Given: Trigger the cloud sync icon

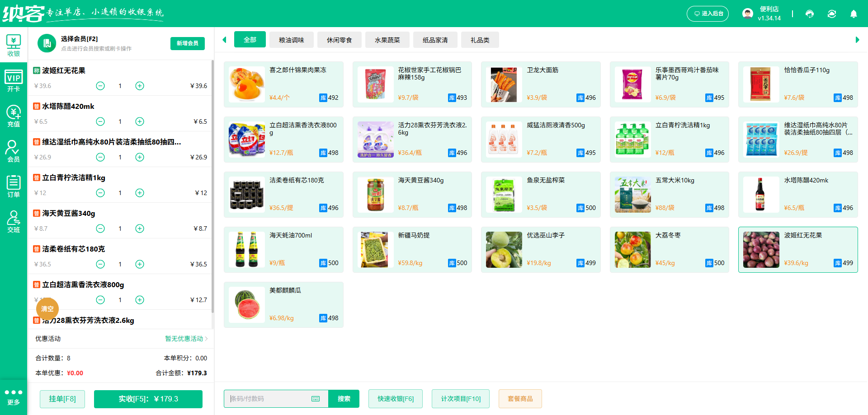Looking at the screenshot, I should click(x=832, y=14).
